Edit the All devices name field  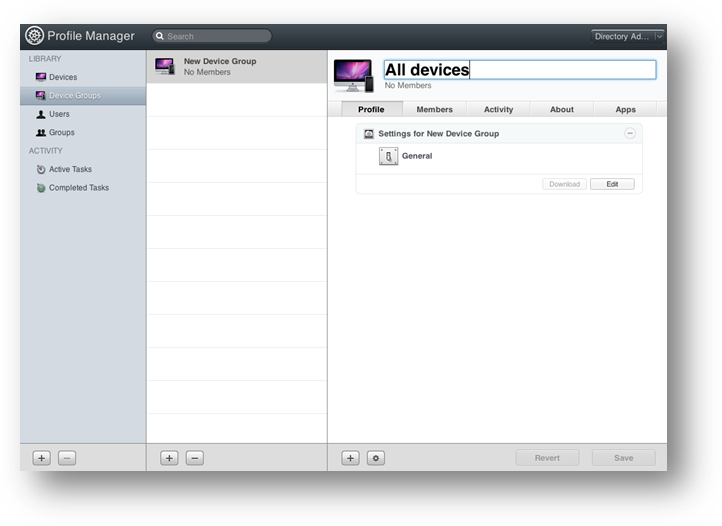click(520, 70)
